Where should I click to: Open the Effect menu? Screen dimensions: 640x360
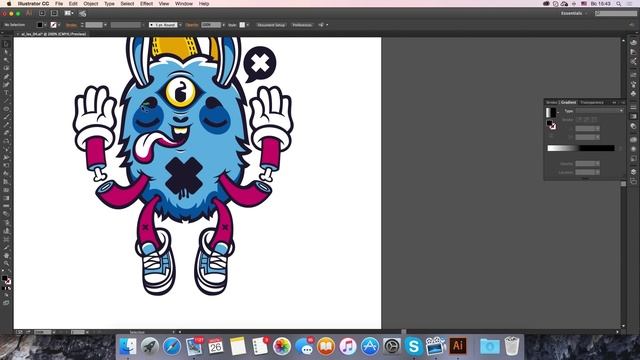(146, 4)
